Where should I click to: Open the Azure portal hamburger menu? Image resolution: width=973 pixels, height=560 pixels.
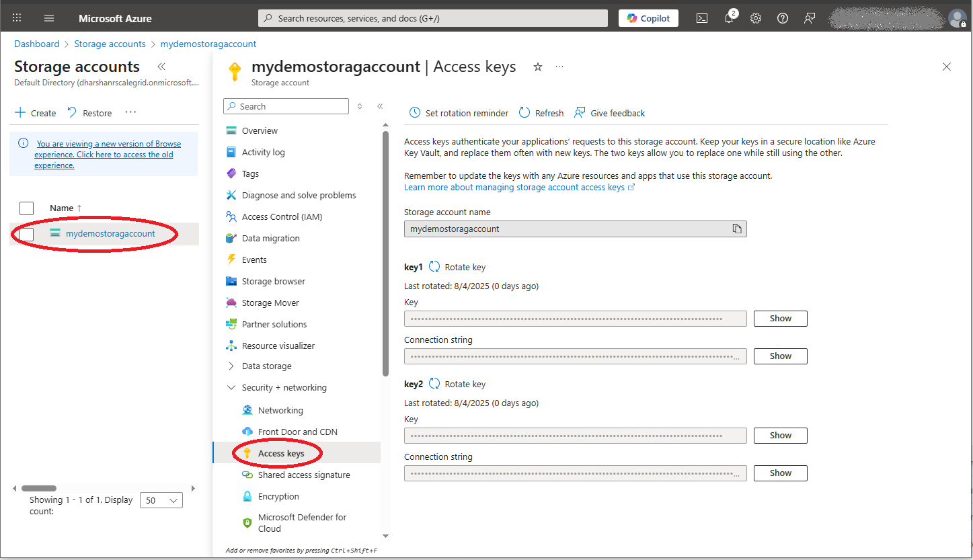pyautogui.click(x=49, y=18)
